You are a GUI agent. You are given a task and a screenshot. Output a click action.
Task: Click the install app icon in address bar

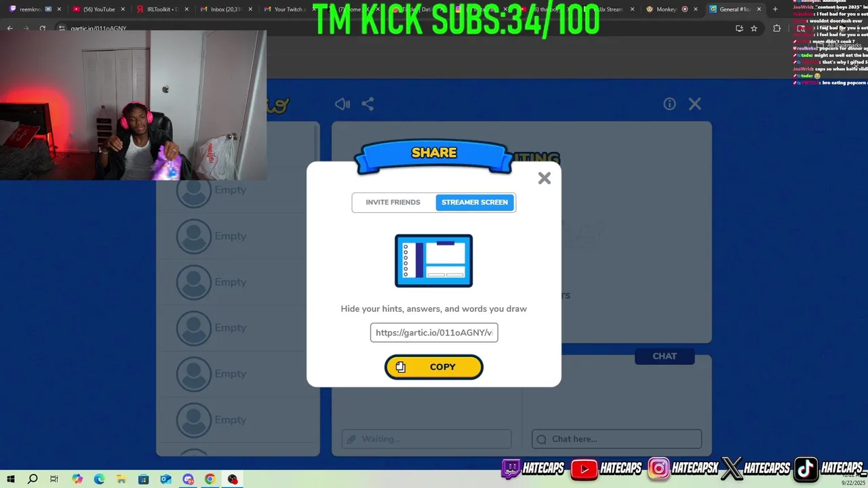point(739,28)
